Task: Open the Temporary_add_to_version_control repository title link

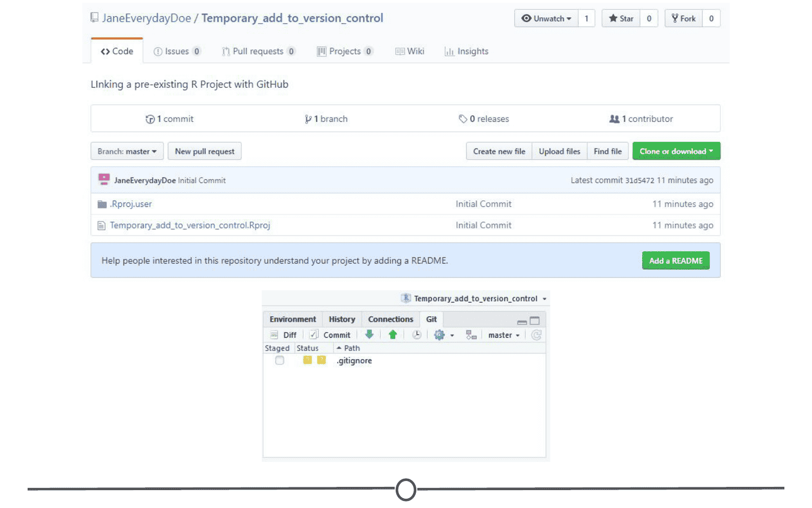Action: click(292, 18)
